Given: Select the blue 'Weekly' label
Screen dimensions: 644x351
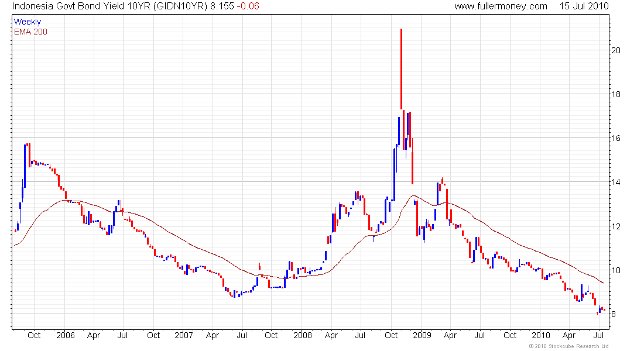Looking at the screenshot, I should click(x=28, y=22).
